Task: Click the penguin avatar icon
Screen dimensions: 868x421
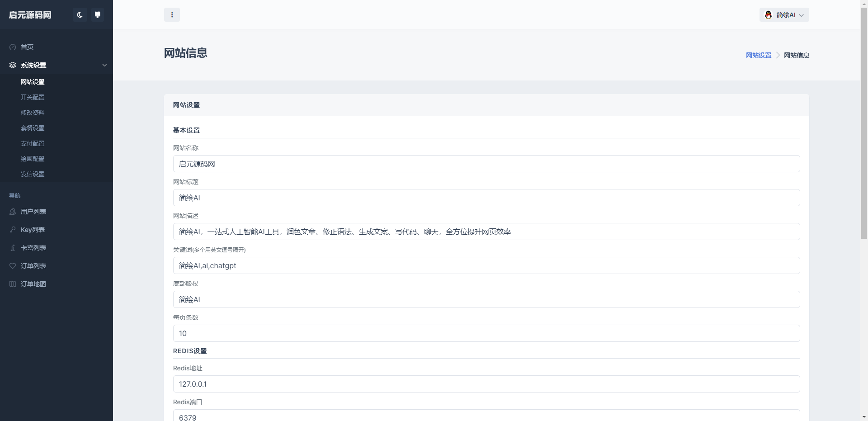Action: [768, 15]
